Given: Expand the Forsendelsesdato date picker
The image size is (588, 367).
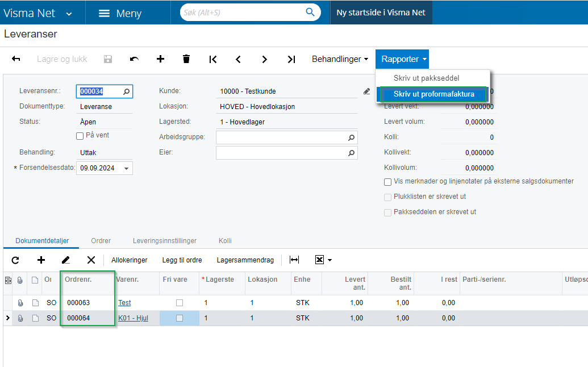Looking at the screenshot, I should pyautogui.click(x=126, y=168).
